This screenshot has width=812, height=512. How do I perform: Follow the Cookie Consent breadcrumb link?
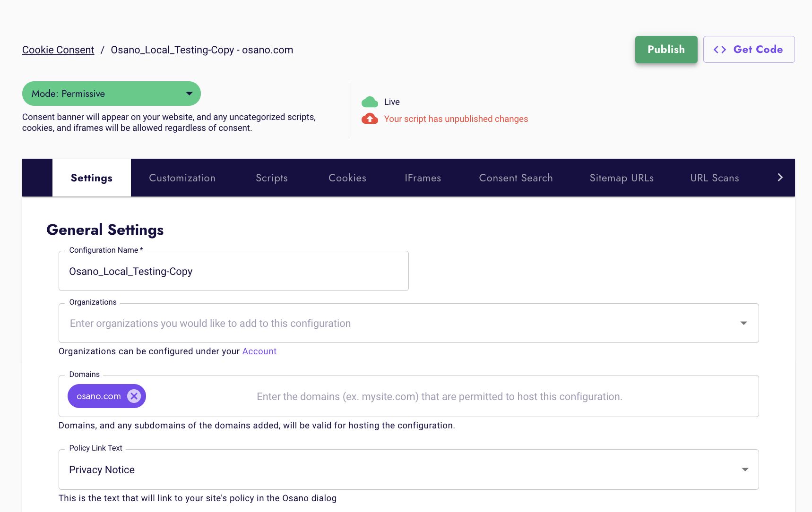tap(58, 50)
